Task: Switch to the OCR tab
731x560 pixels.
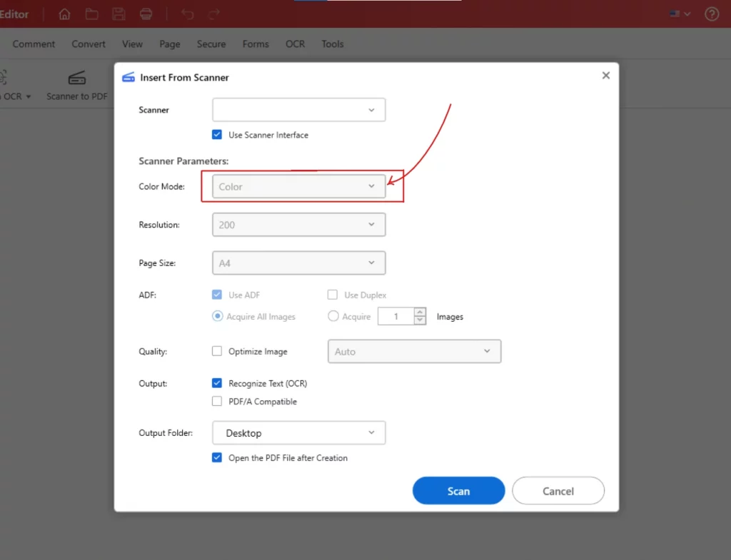Action: (295, 44)
